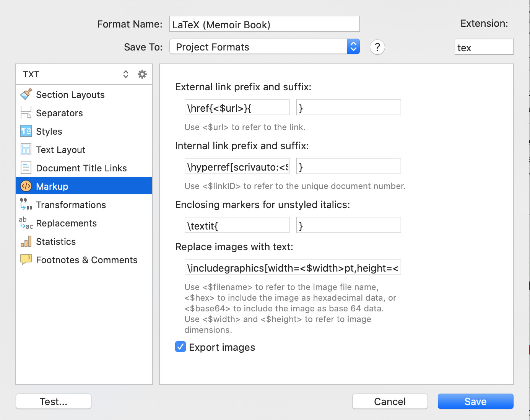Screen dimensions: 530x420
Task: Open the Separators pane icon
Action: (26, 113)
